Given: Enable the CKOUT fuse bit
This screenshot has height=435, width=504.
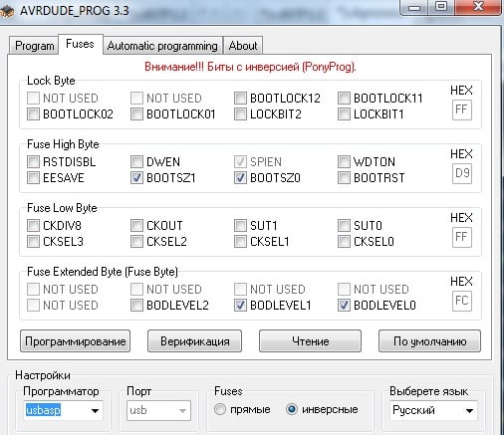Looking at the screenshot, I should click(136, 226).
